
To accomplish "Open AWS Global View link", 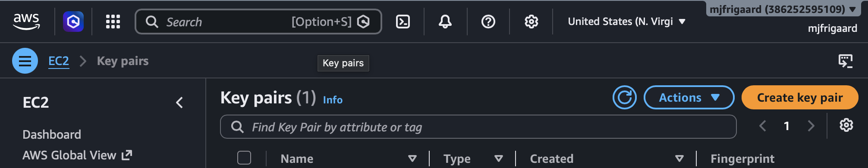I will coord(77,155).
